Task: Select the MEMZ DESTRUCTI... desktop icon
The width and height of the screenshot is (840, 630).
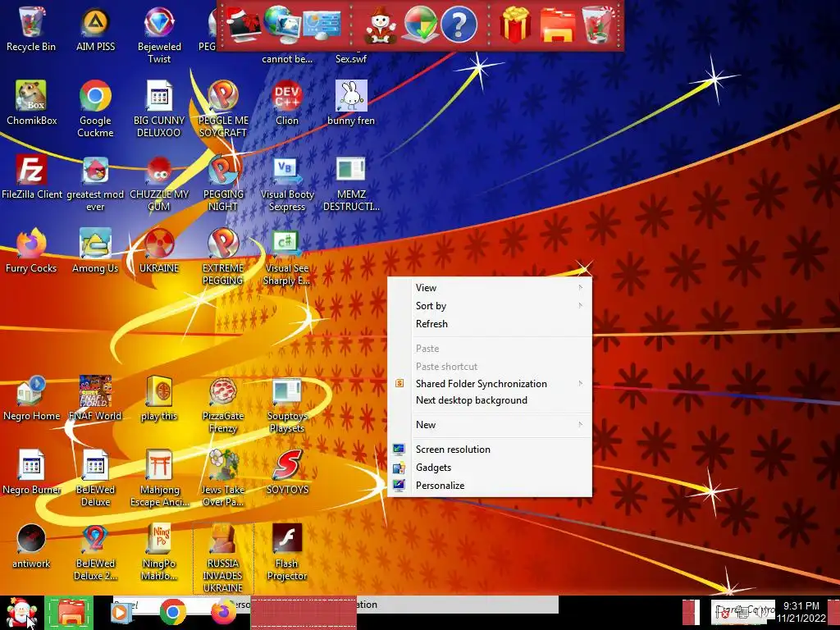Action: (351, 183)
